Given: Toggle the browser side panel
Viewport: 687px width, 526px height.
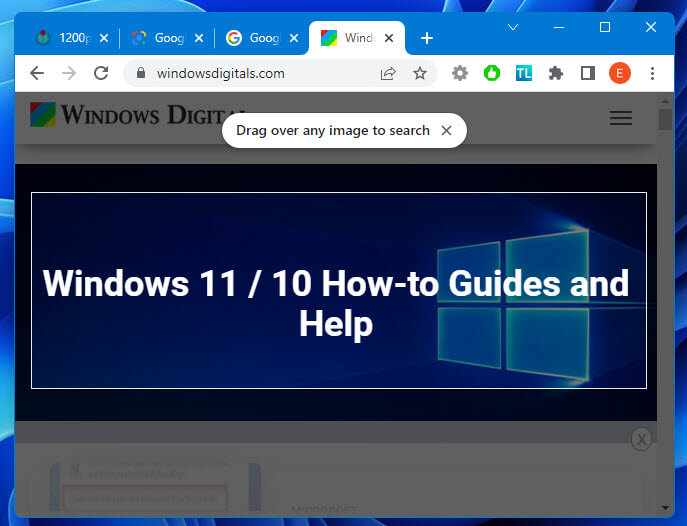Looking at the screenshot, I should (588, 73).
